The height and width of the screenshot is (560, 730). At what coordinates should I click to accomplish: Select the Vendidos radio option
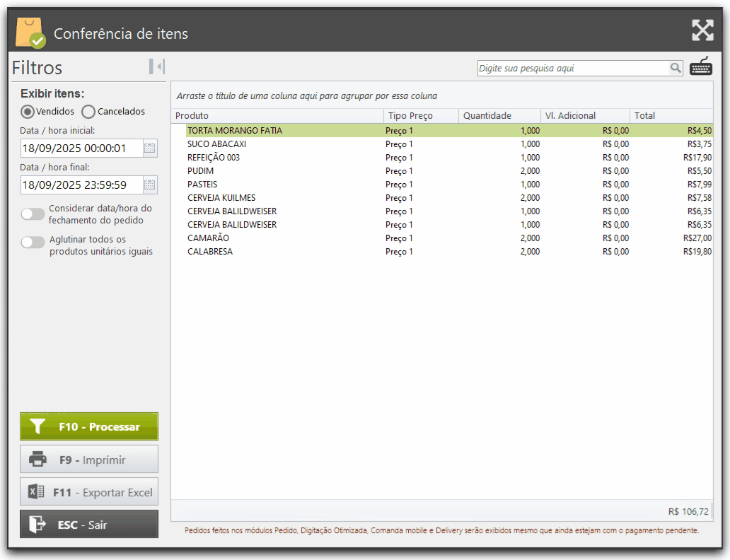click(28, 112)
